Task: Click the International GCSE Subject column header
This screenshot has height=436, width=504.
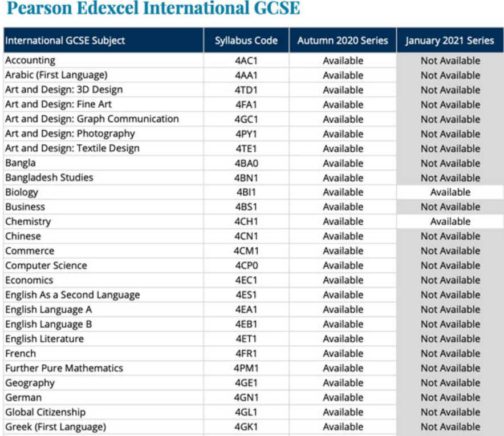Action: [104, 40]
